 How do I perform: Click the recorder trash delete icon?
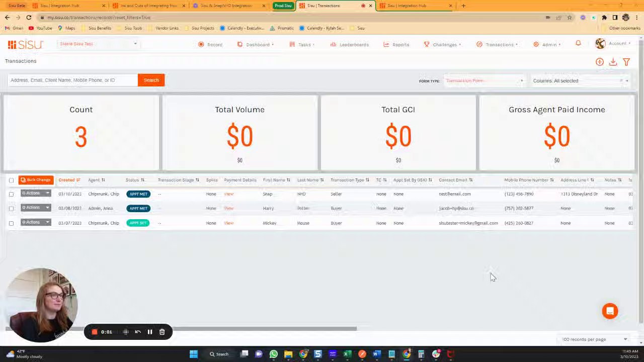pyautogui.click(x=162, y=332)
